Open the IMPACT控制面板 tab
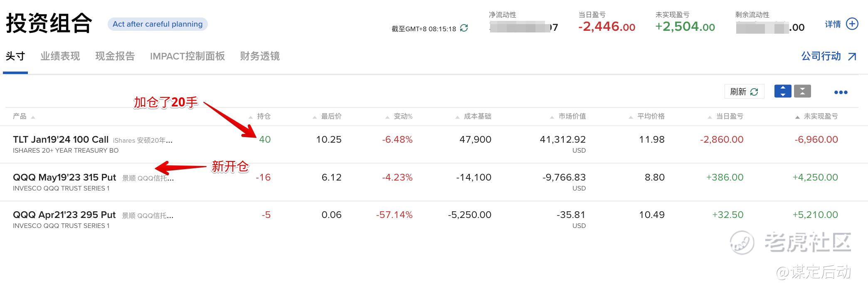Image resolution: width=868 pixels, height=292 pixels. pyautogui.click(x=187, y=56)
